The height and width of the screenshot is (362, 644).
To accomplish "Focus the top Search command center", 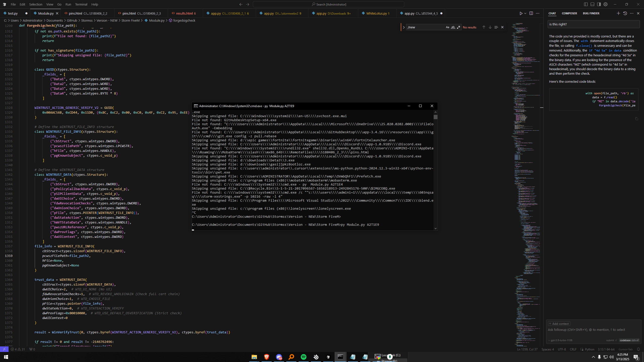I will tap(329, 4).
